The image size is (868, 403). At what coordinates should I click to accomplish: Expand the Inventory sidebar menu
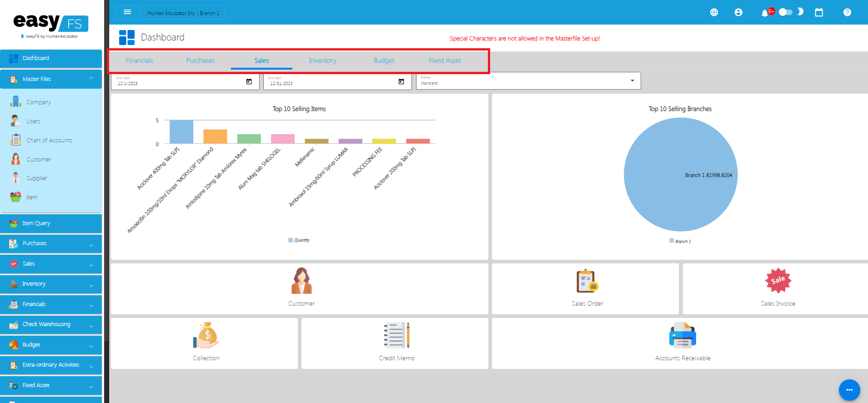tap(51, 284)
